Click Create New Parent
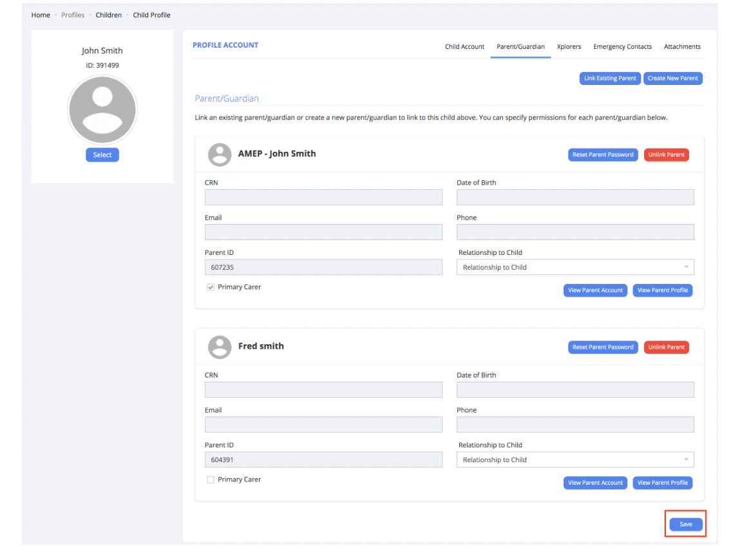 pos(673,78)
